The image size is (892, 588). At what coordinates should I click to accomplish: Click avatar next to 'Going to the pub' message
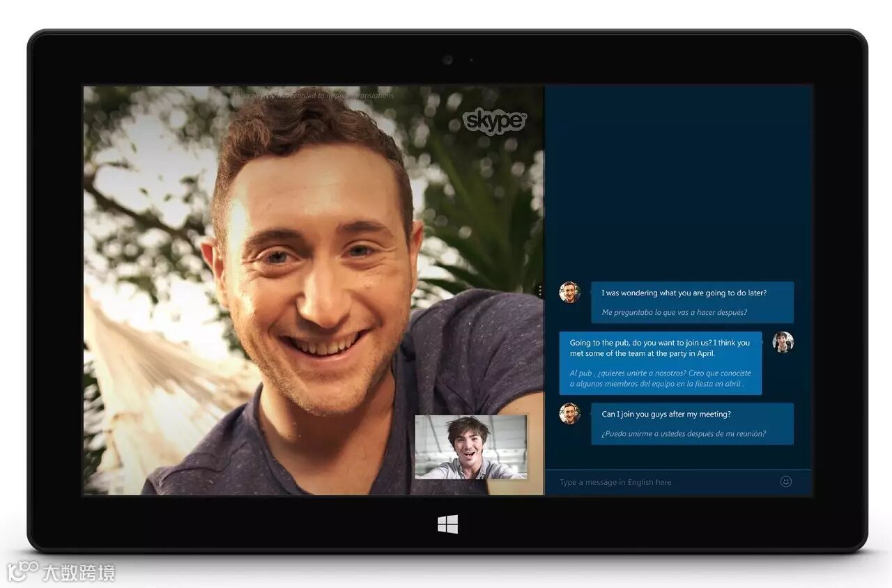783,342
